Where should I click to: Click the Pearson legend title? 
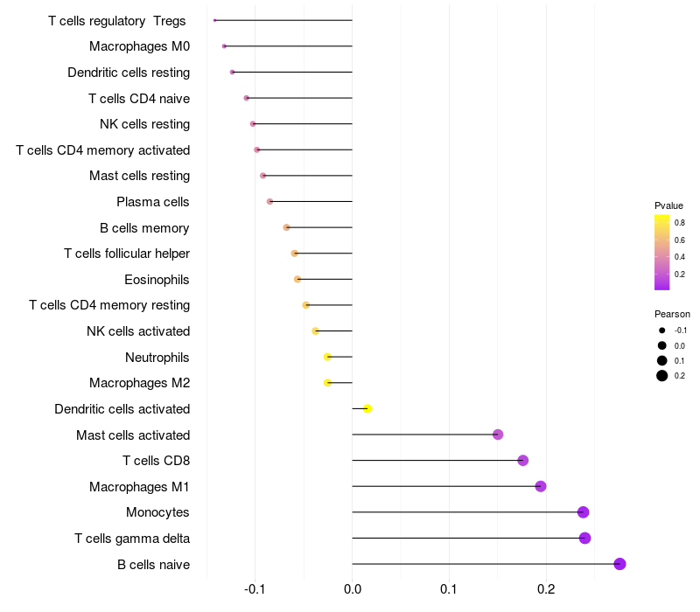tap(672, 314)
